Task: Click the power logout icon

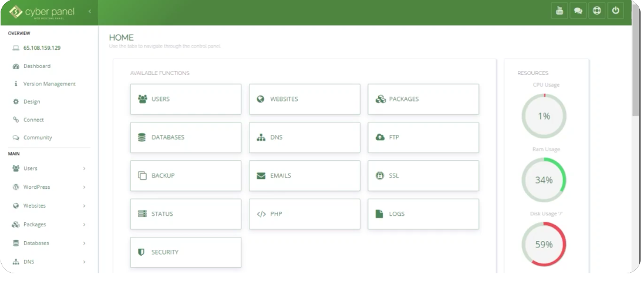Action: 615,11
